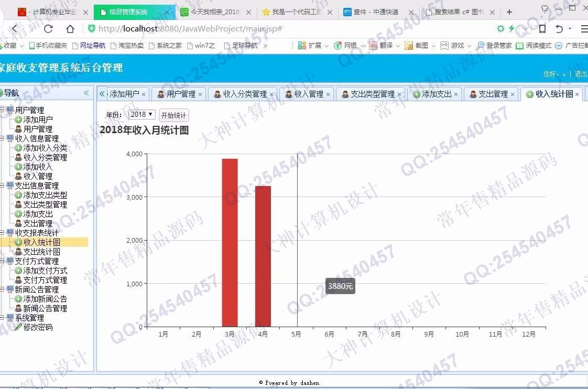Collapse the 导航 navigation panel
This screenshot has height=389, width=588.
tap(86, 93)
